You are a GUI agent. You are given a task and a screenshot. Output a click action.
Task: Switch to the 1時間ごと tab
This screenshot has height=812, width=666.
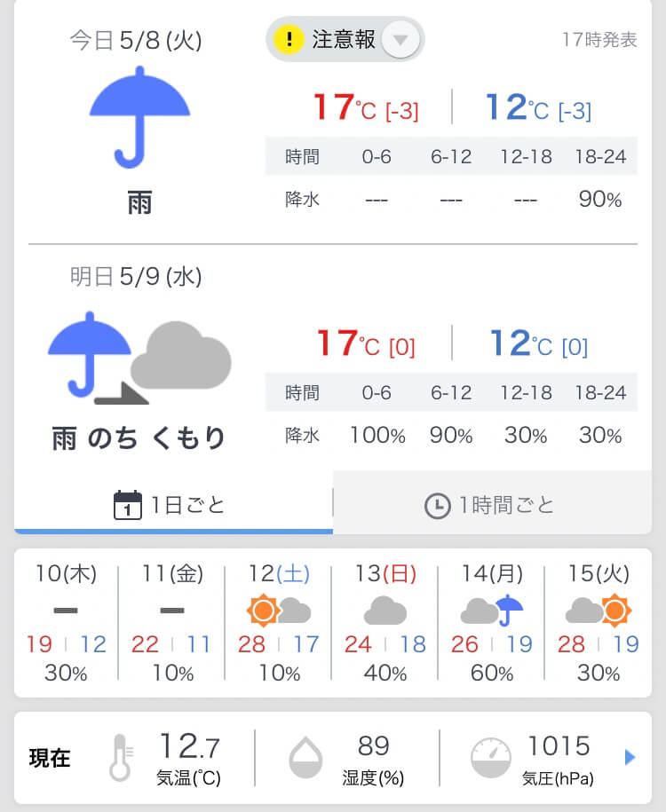coord(490,505)
